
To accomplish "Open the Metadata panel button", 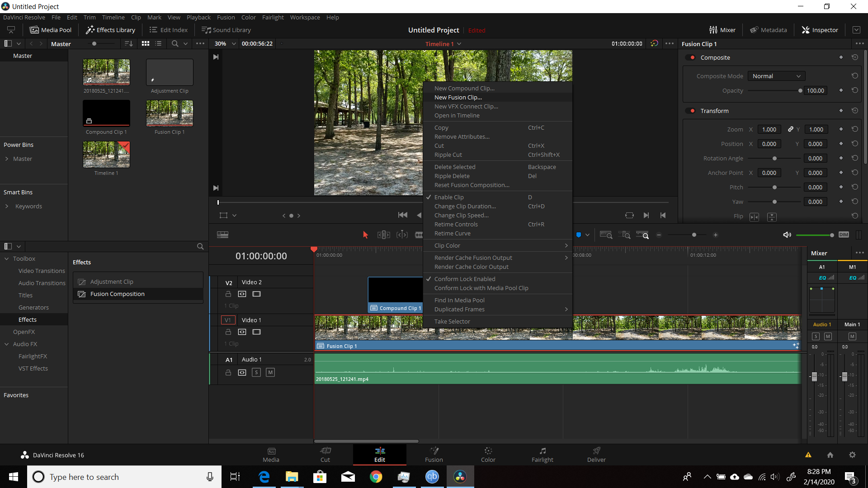I will [769, 30].
